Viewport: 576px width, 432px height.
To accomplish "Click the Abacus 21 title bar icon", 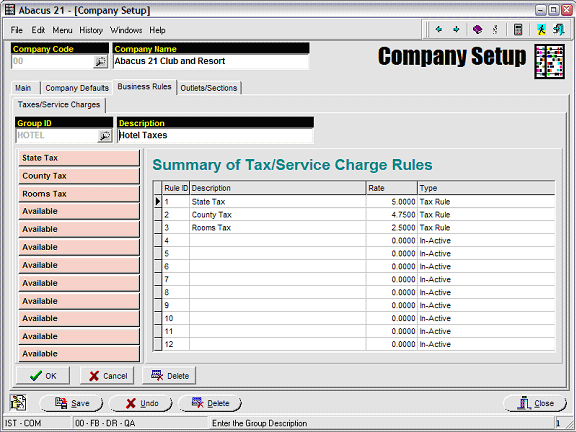I will 10,10.
